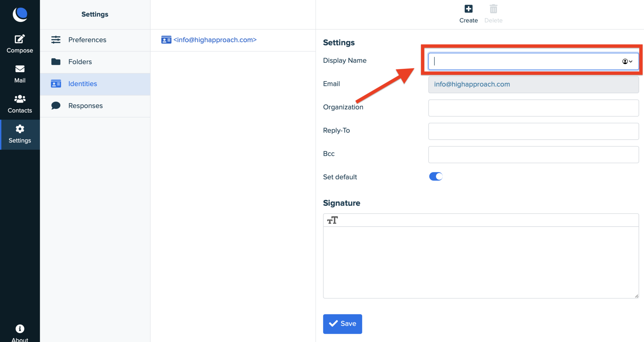The height and width of the screenshot is (342, 644).
Task: Click the Organization label
Action: point(343,107)
